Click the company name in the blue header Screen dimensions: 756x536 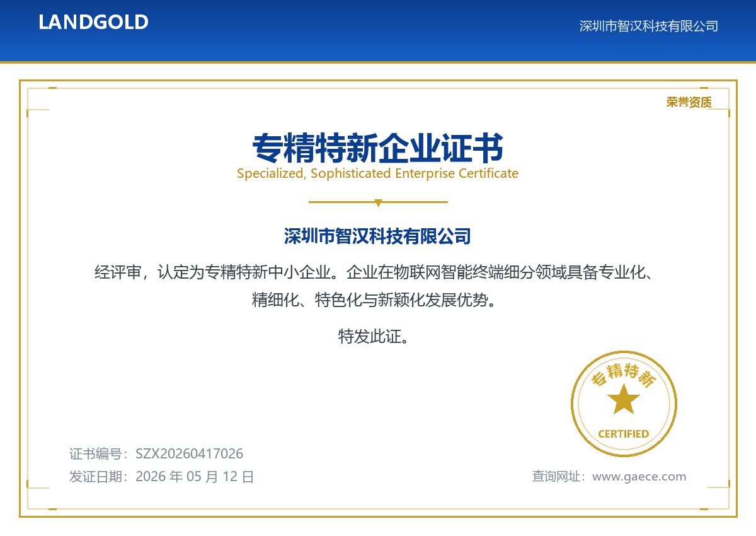coord(648,26)
